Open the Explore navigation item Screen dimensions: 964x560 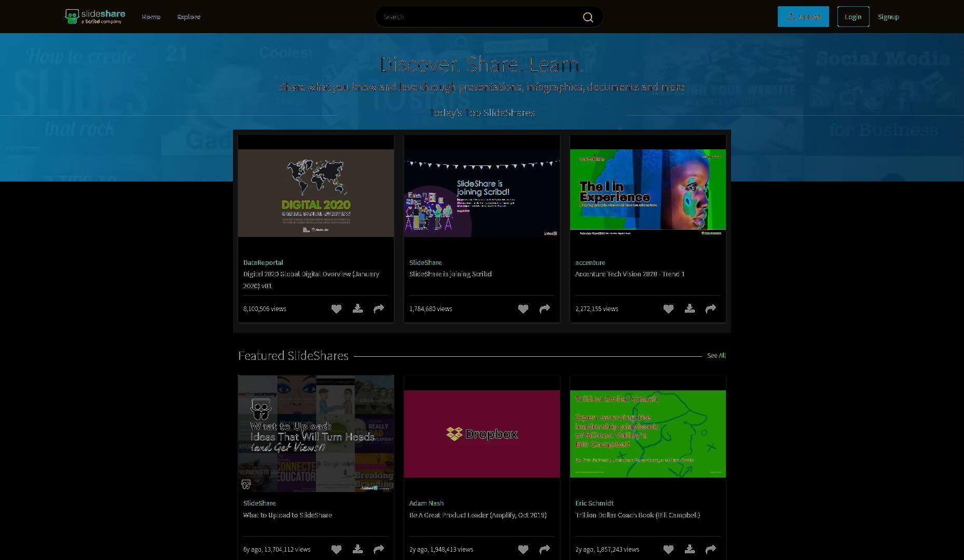[189, 17]
